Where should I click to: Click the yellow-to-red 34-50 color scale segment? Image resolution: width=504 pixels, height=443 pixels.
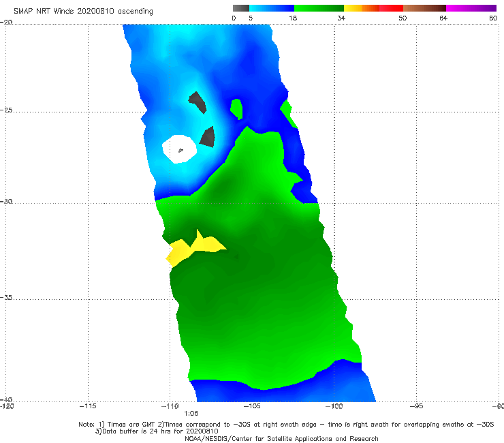[x=373, y=8]
